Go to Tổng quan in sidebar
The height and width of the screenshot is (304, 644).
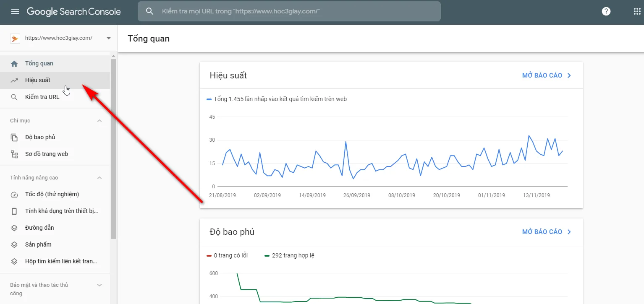(x=55, y=64)
